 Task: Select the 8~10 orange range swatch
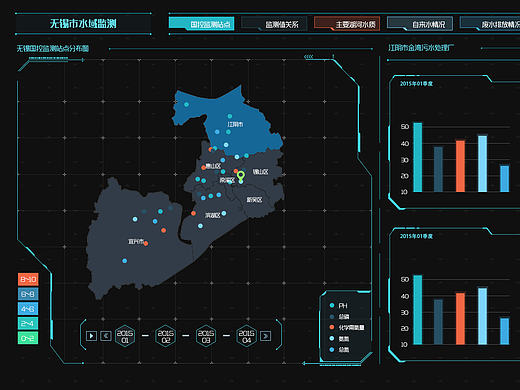[28, 279]
